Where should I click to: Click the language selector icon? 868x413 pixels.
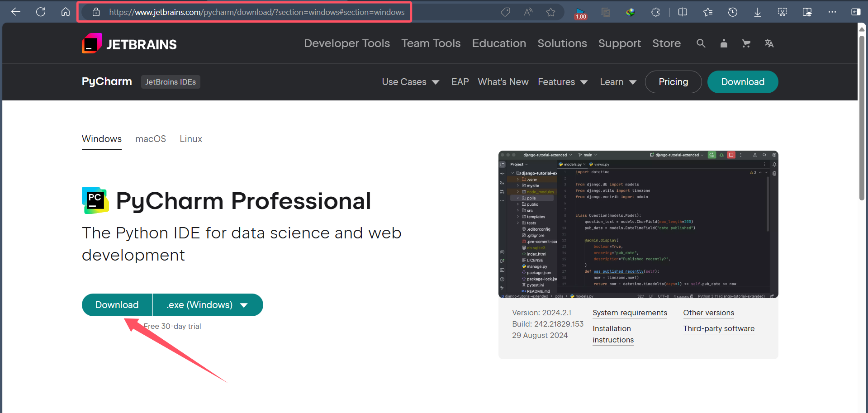coord(769,43)
